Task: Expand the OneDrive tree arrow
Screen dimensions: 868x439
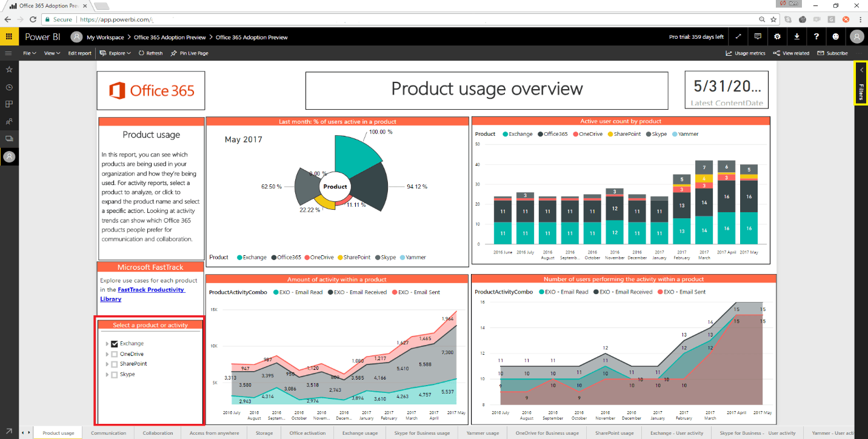Action: click(107, 354)
